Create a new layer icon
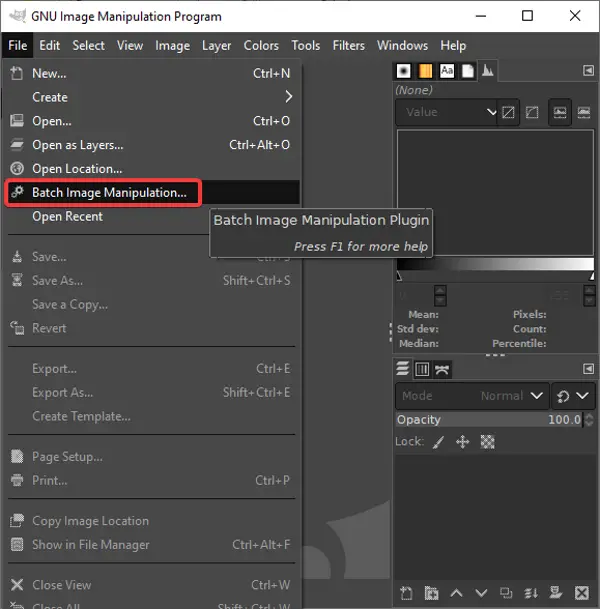Screen dimensions: 600x609 (406, 593)
